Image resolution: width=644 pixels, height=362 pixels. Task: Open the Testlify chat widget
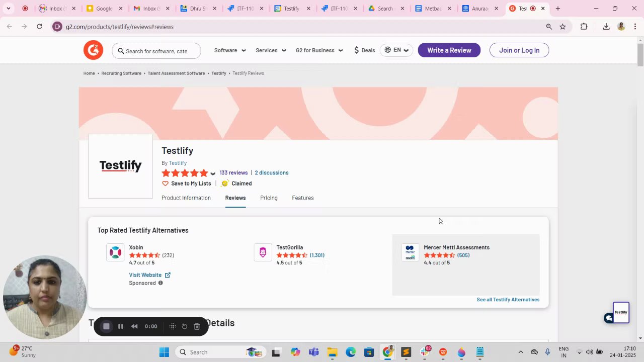click(x=609, y=318)
